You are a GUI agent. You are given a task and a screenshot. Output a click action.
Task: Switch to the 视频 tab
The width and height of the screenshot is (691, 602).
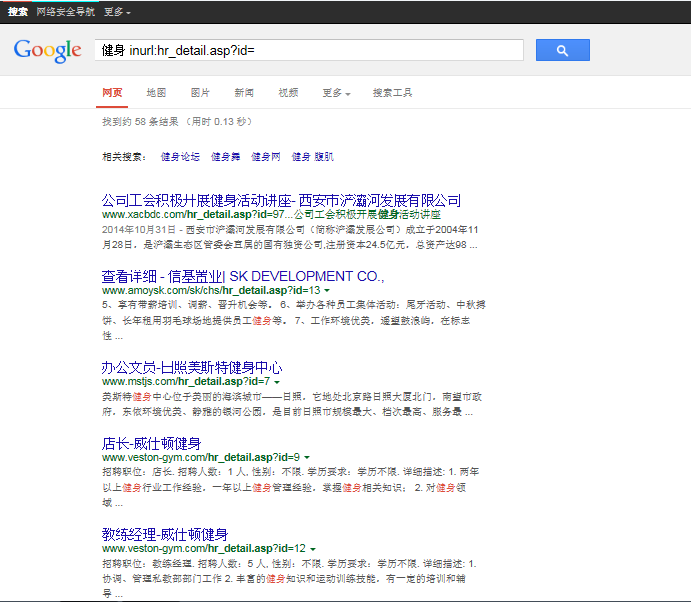coord(288,93)
